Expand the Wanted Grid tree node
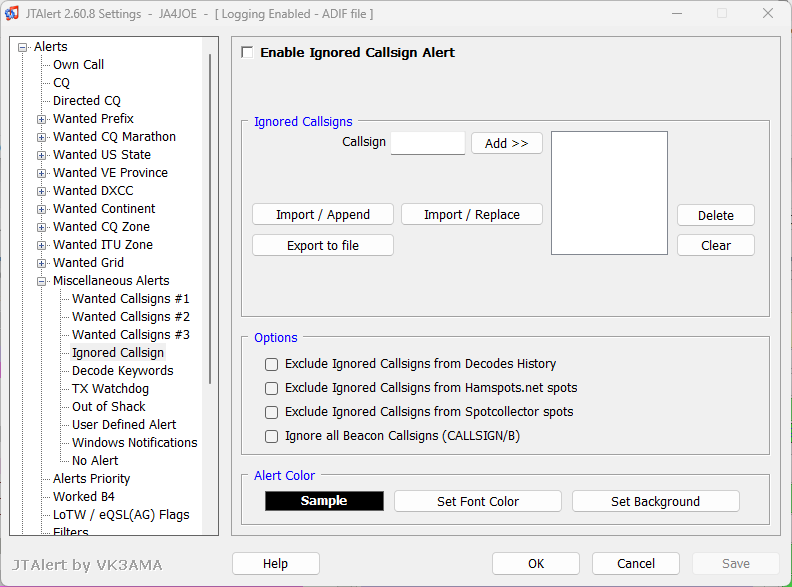Image resolution: width=792 pixels, height=587 pixels. [x=41, y=263]
